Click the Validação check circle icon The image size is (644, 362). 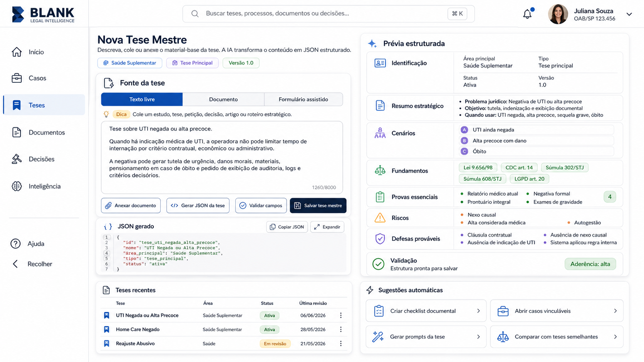tap(378, 264)
